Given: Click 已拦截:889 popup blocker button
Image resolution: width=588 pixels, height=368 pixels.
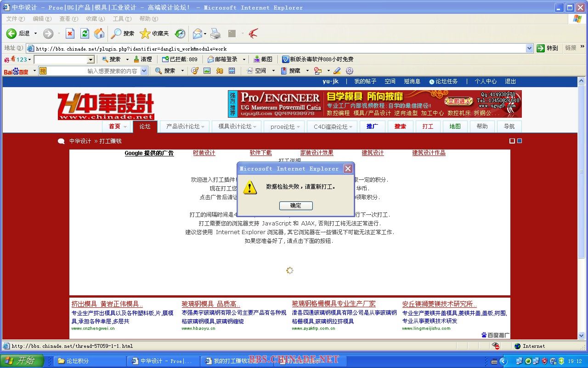Looking at the screenshot, I should click(x=180, y=59).
